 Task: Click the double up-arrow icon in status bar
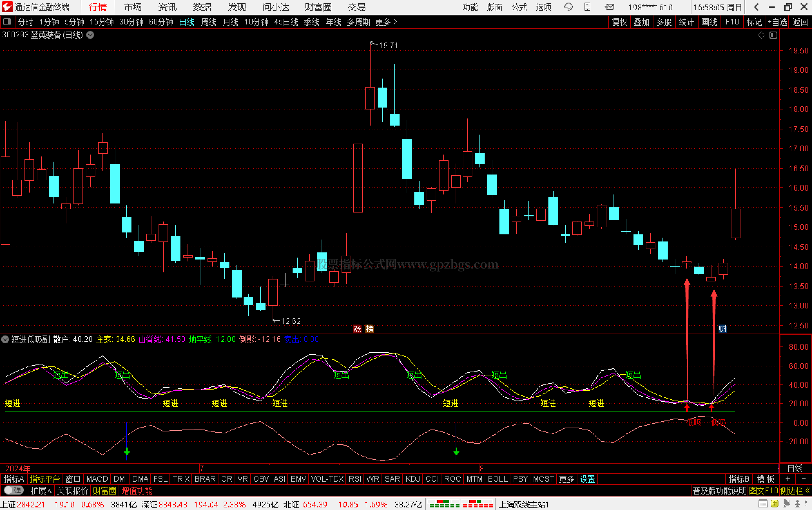(x=797, y=504)
